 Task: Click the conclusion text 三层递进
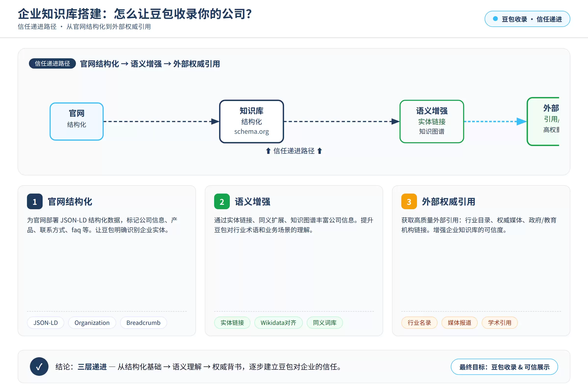coord(92,367)
